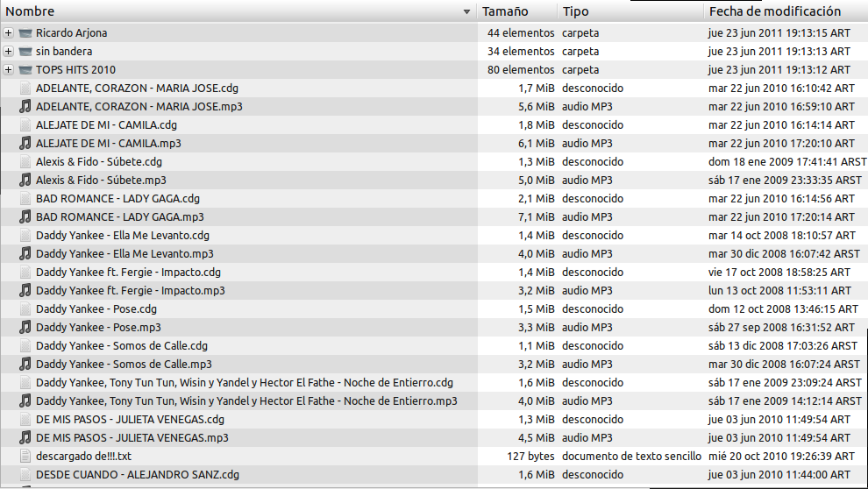This screenshot has height=489, width=868.
Task: Select file BAD ROMANCE - LADY GAGA.mp3
Action: tap(120, 216)
